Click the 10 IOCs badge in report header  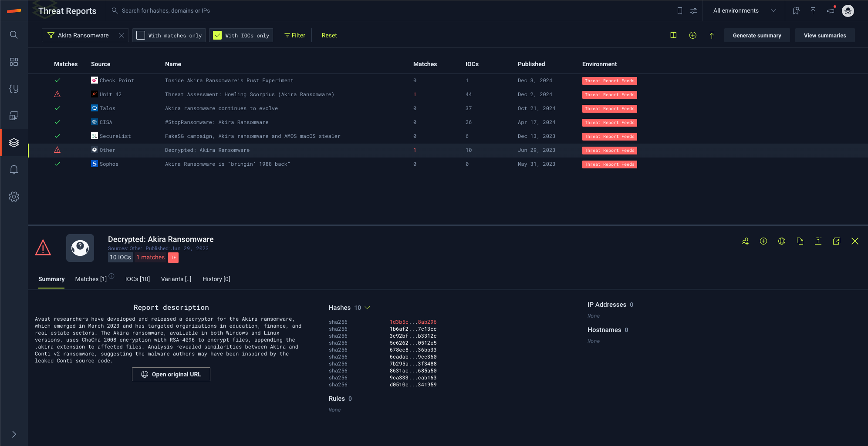120,258
